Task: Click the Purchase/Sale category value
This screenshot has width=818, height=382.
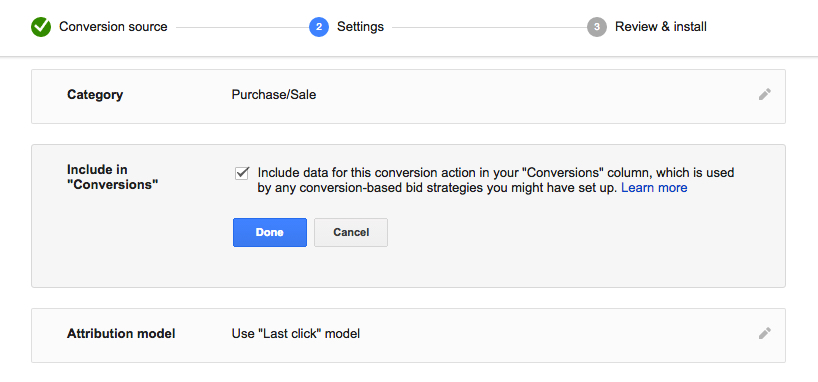Action: [274, 95]
